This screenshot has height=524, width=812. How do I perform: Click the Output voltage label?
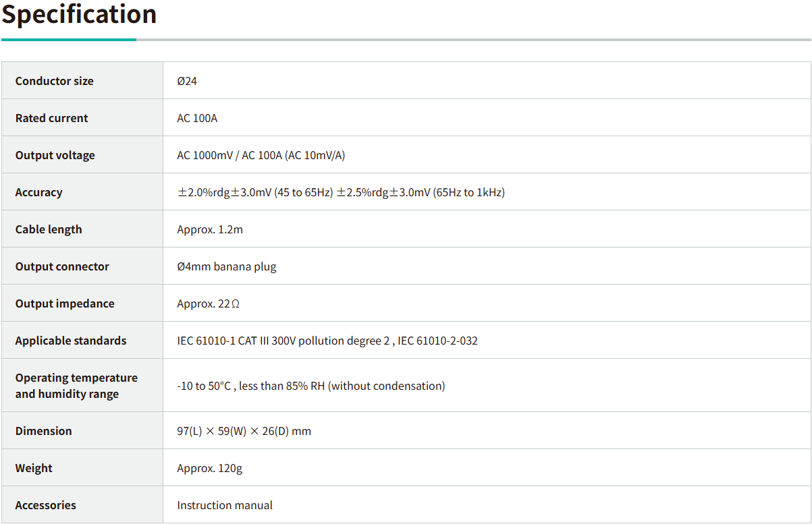coord(55,155)
